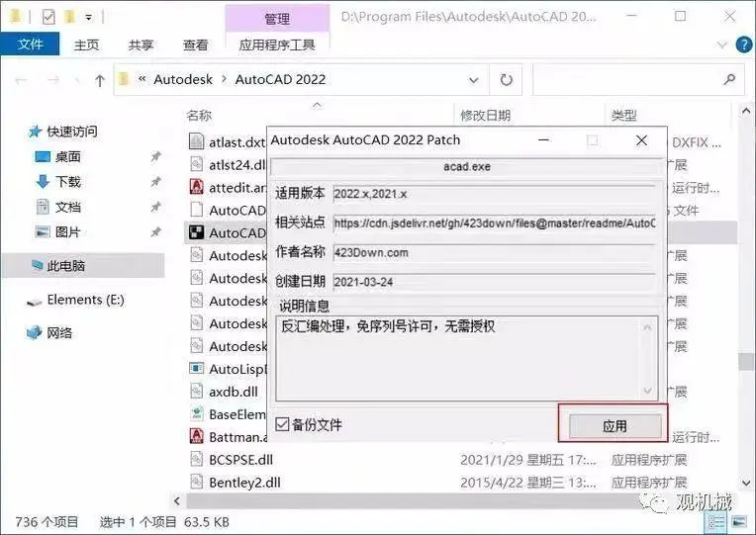Refresh the AutoCAD 2022 folder
The width and height of the screenshot is (756, 535).
[x=506, y=79]
